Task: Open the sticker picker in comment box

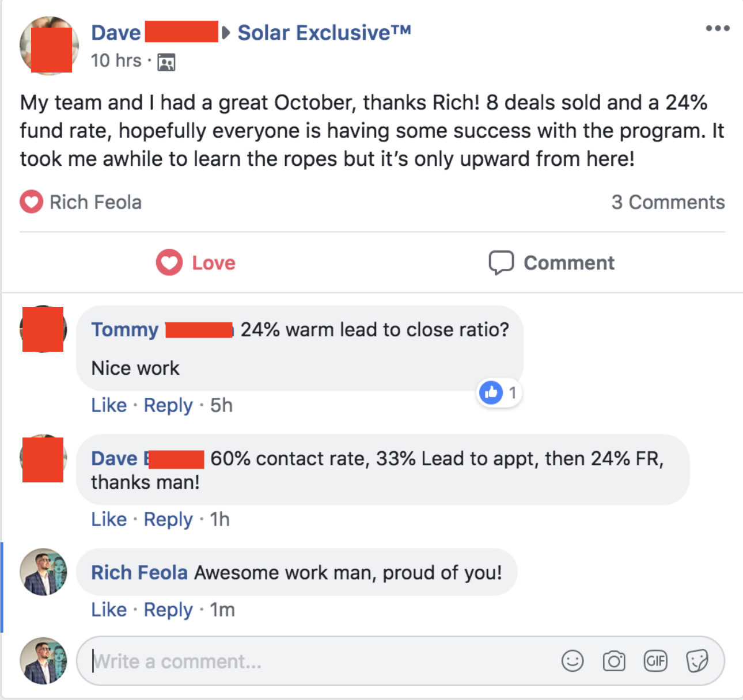Action: [x=697, y=661]
